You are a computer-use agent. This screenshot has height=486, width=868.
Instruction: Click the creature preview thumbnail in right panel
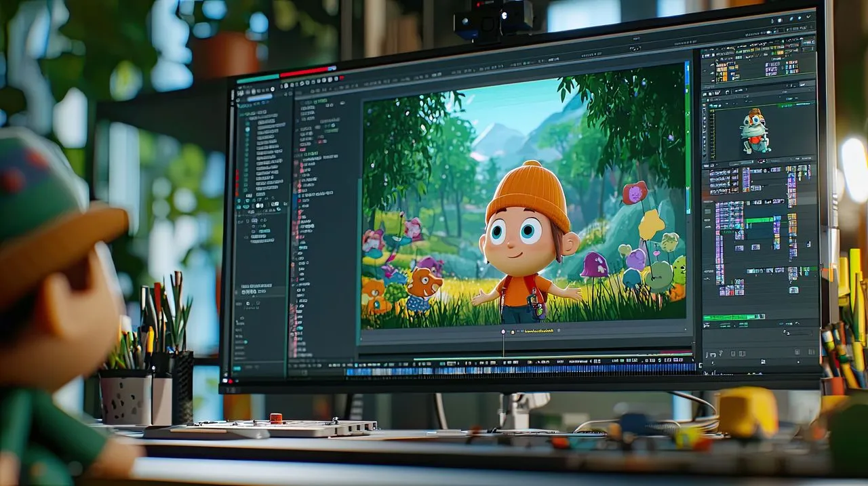pyautogui.click(x=755, y=131)
